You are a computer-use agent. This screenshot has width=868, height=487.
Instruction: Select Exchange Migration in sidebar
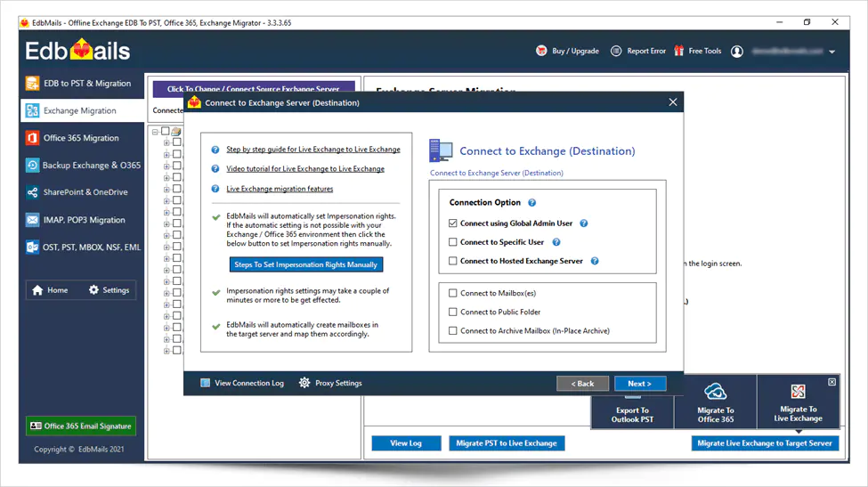tap(81, 110)
